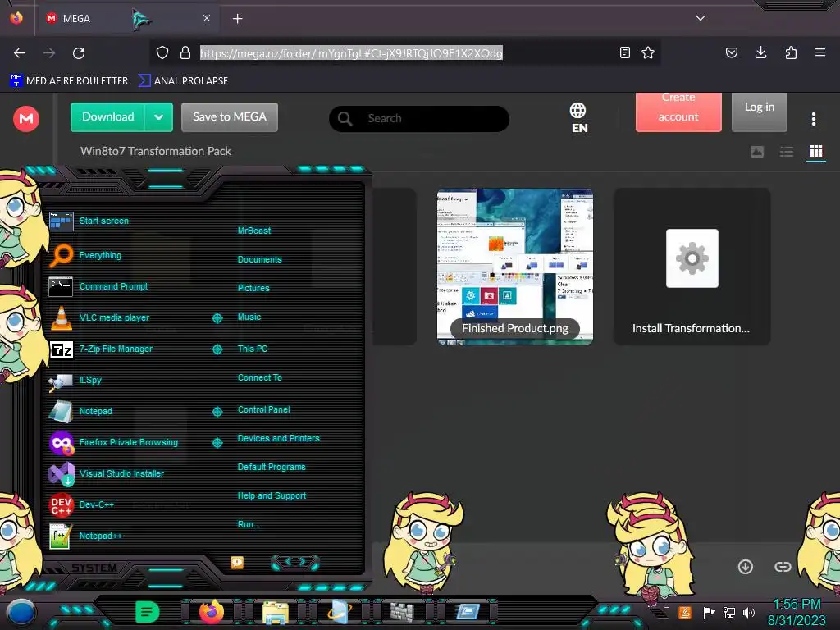Open the extensions puzzle icon
The image size is (840, 630).
pyautogui.click(x=791, y=52)
